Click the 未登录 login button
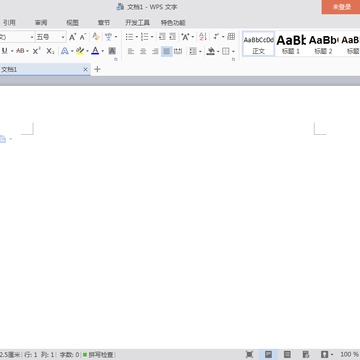This screenshot has width=360, height=360. pos(341,7)
